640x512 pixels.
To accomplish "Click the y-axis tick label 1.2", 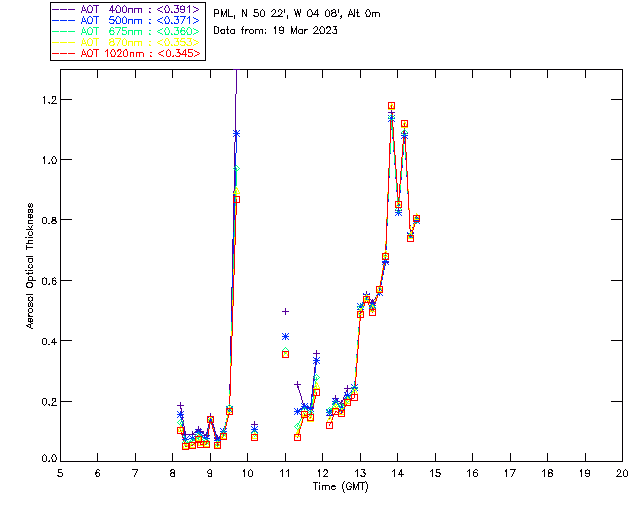I will pyautogui.click(x=49, y=100).
